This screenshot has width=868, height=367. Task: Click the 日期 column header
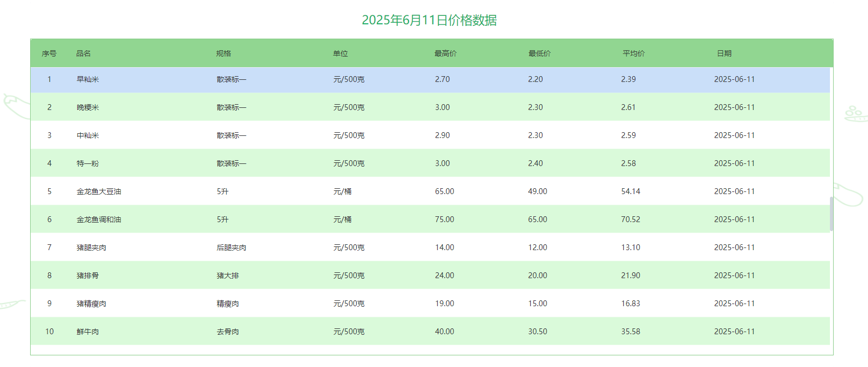point(724,53)
